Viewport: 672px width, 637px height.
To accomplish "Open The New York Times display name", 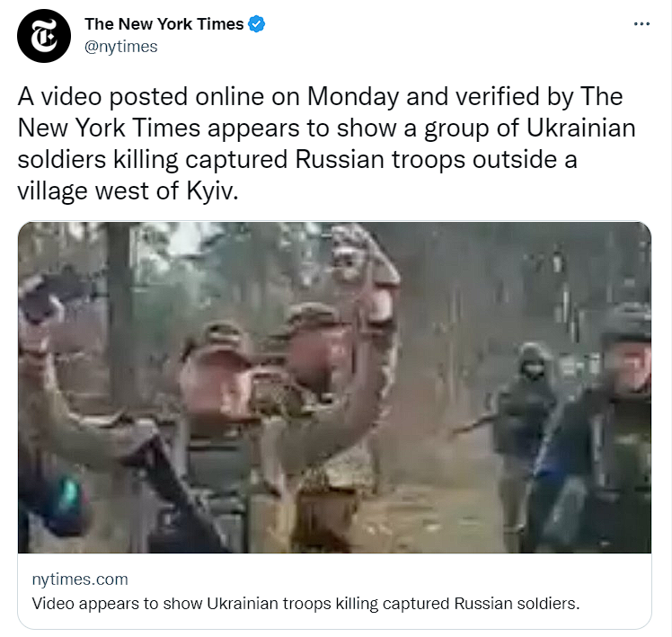I will pyautogui.click(x=164, y=24).
